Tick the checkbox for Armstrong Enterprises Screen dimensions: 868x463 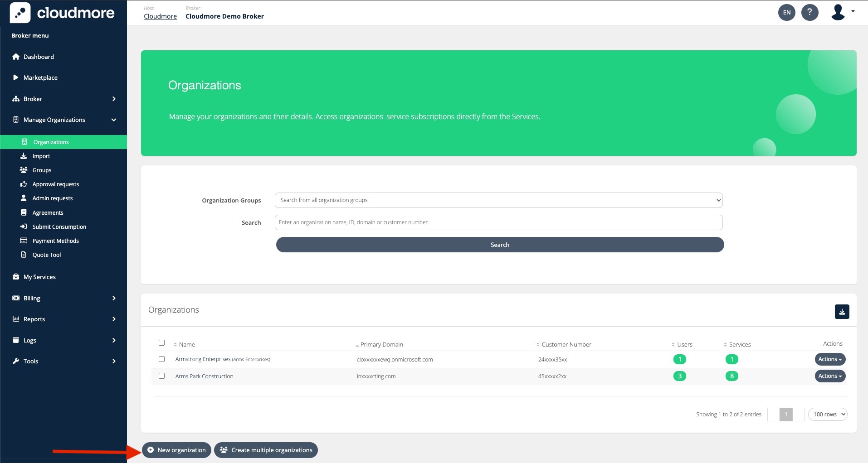tap(161, 359)
